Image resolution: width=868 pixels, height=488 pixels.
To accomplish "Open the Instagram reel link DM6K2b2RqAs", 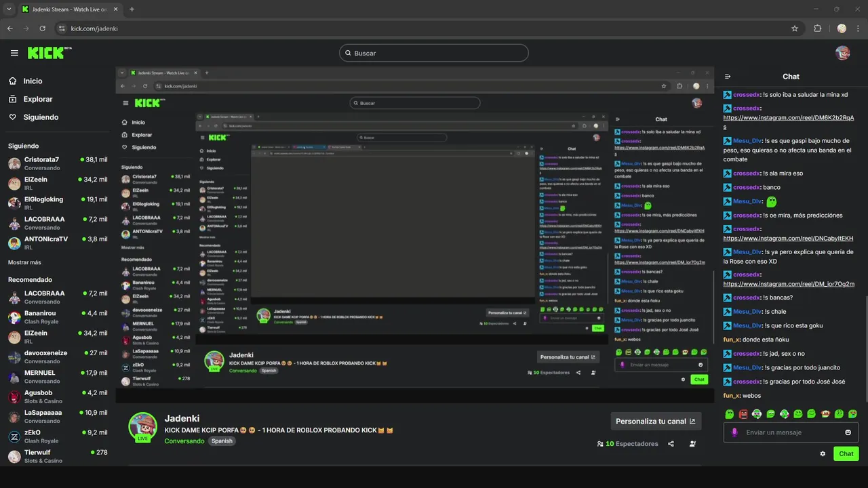I will click(789, 122).
